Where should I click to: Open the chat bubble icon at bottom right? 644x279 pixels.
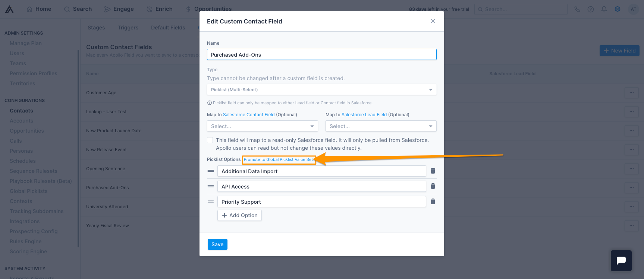click(621, 261)
